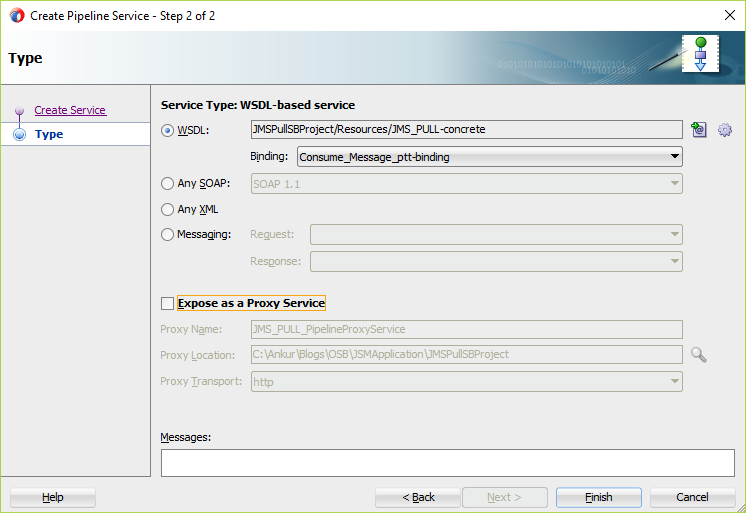Select the Any SOAP radio button
Viewport: 746px width, 513px height.
(x=167, y=183)
